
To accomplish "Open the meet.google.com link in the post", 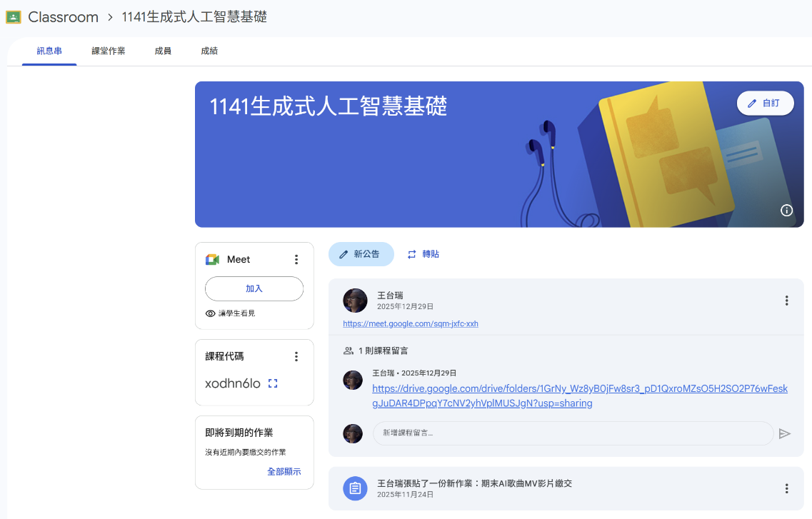I will 411,323.
